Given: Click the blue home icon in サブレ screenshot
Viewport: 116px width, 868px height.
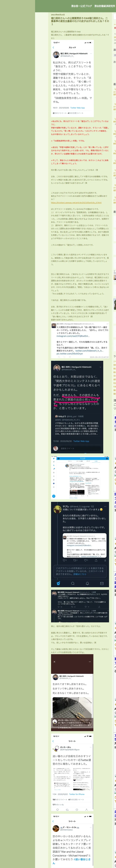Looking at the screenshot, I should click(58, 583).
